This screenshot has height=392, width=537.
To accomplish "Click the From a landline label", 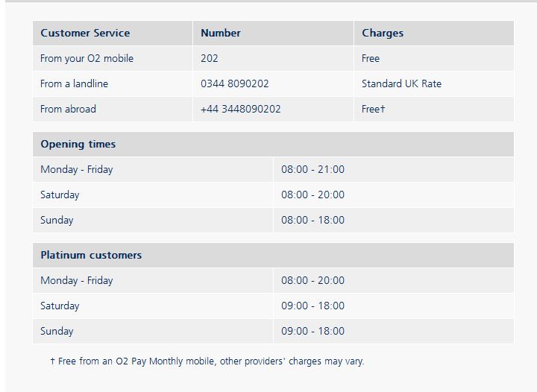I will [x=74, y=83].
